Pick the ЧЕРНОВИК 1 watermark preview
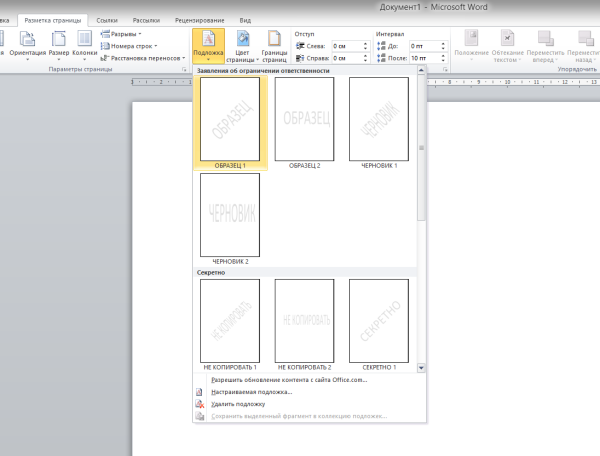The width and height of the screenshot is (600, 456). pos(379,118)
